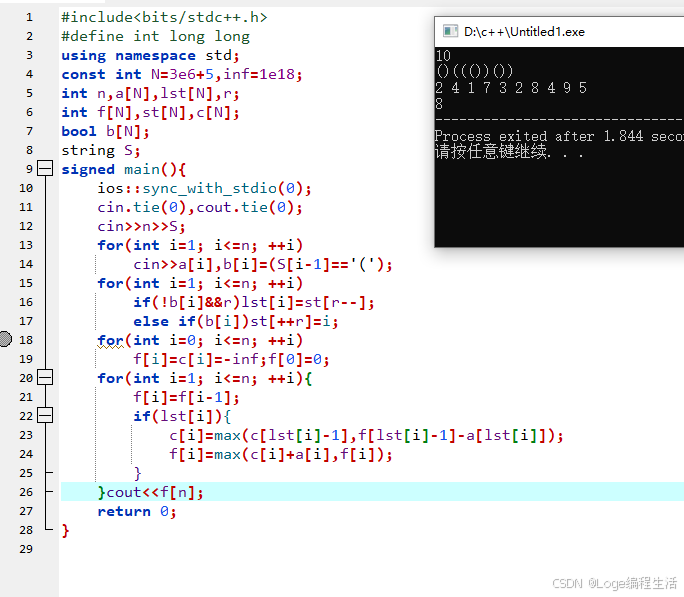The height and width of the screenshot is (597, 684).
Task: Click the numbers '2 4 1 7 3 2 8 4 9 5'
Action: tap(511, 88)
